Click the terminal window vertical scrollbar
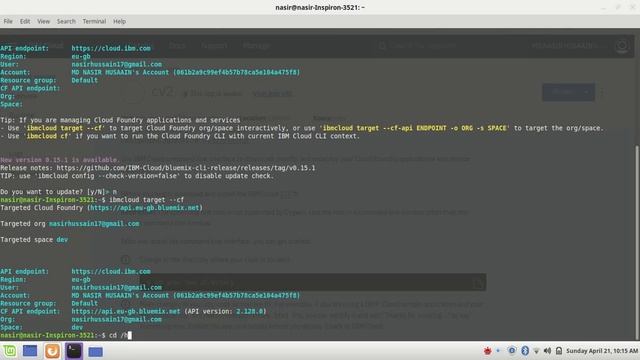The width and height of the screenshot is (640, 360). 637,243
